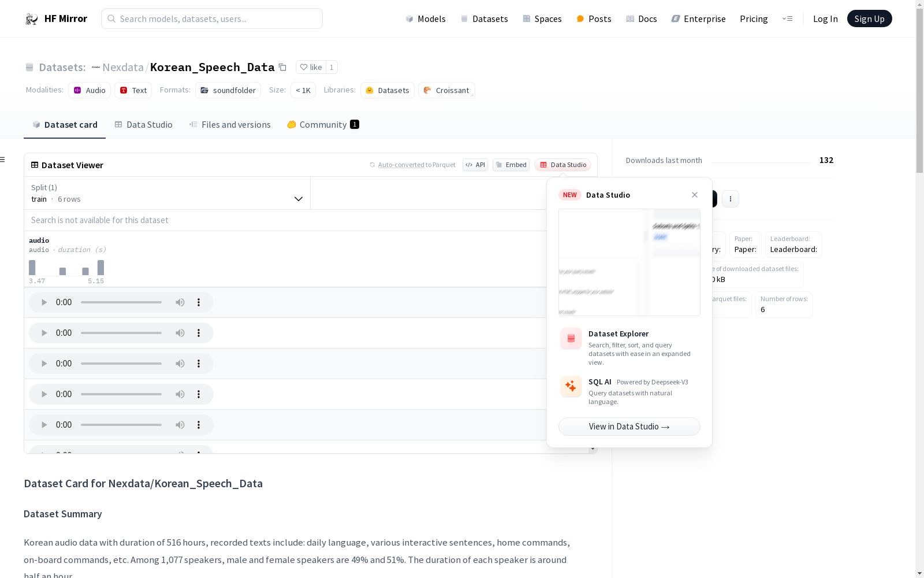
Task: Open the Enterprise page
Action: click(x=698, y=18)
